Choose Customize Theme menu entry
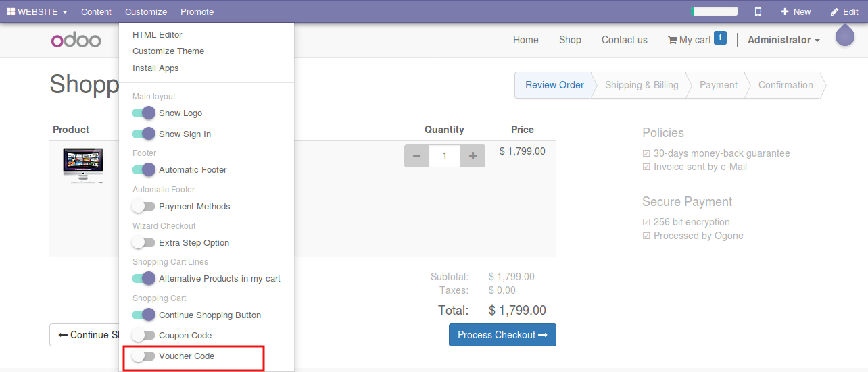 tap(168, 51)
